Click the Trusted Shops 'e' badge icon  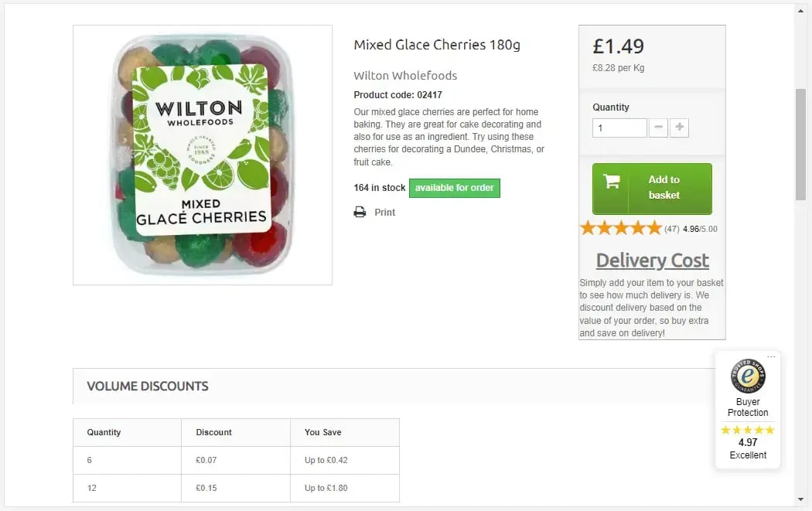tap(747, 378)
